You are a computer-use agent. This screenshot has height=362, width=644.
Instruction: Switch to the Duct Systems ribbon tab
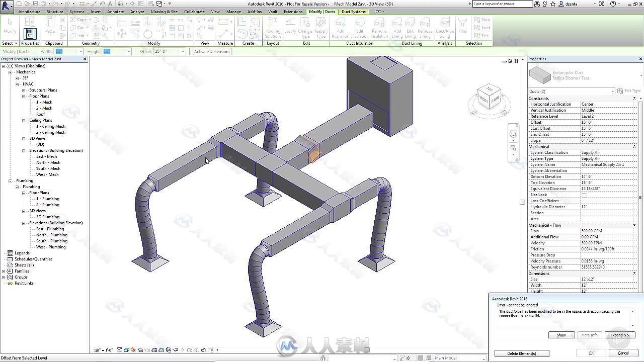coord(354,12)
